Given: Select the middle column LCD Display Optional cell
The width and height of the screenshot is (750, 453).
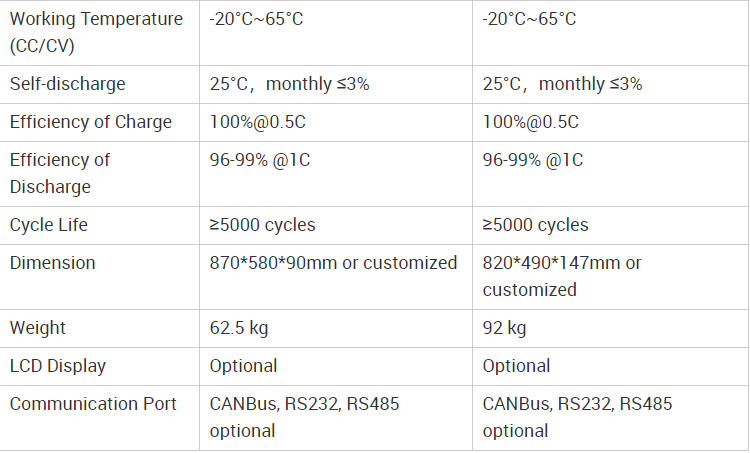Looking at the screenshot, I should point(243,366).
